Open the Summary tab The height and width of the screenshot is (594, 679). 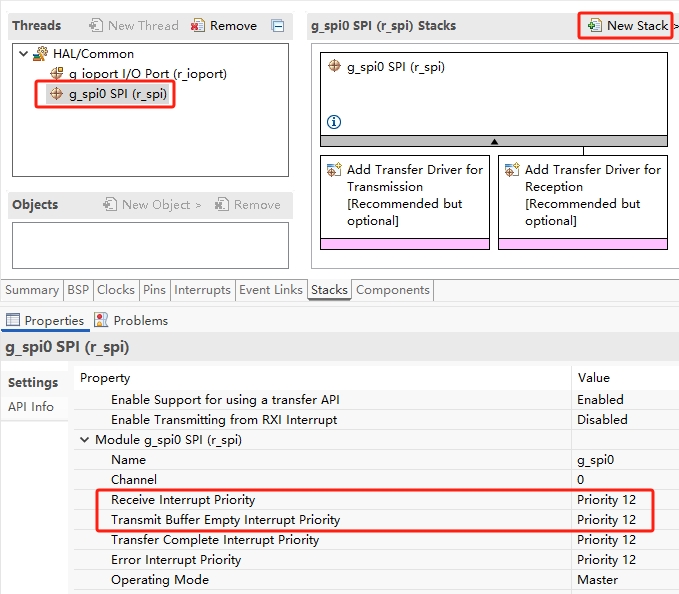click(32, 290)
